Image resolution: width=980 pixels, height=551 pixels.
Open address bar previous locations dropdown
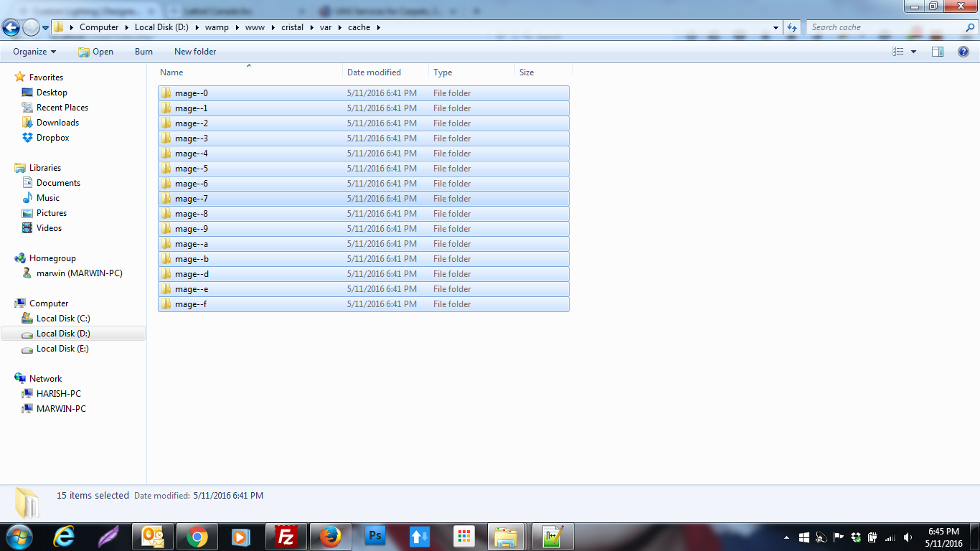[x=776, y=27]
